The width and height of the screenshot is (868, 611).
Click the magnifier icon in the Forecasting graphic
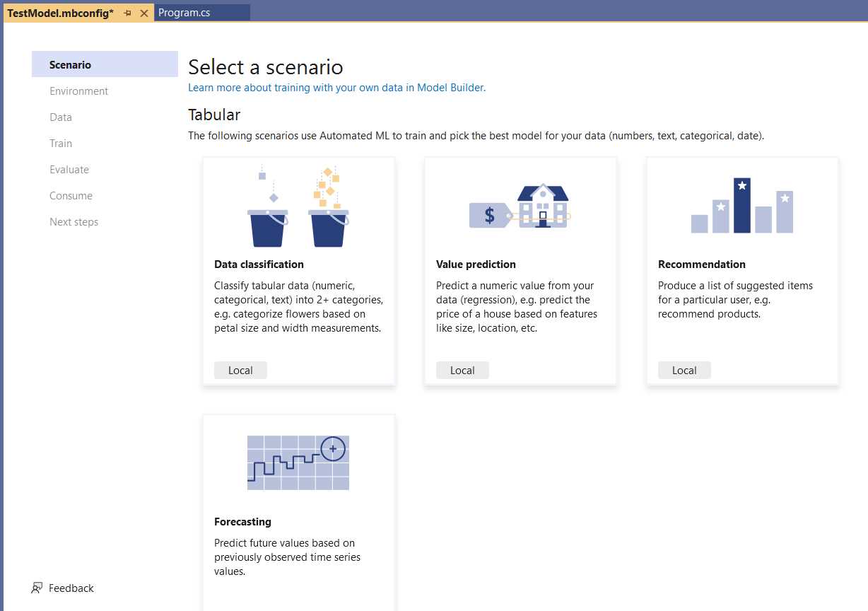point(334,448)
